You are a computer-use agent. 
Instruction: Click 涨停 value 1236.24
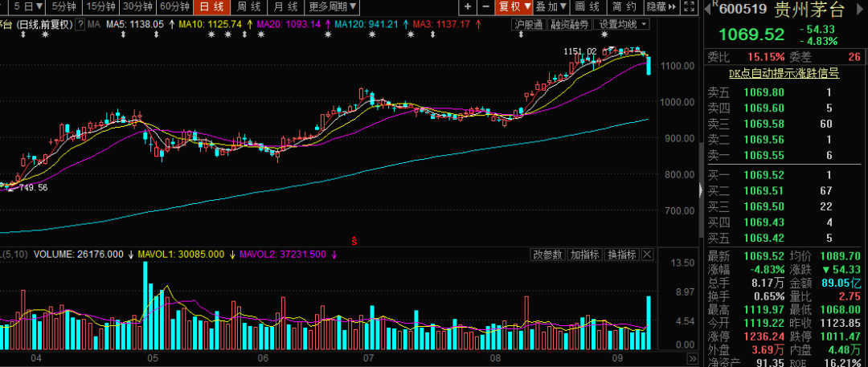point(764,336)
